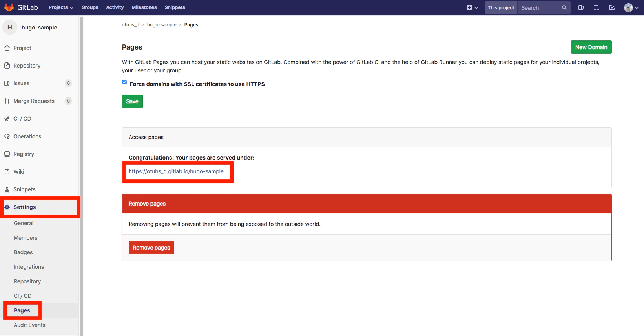Click the green Save button
Image resolution: width=644 pixels, height=336 pixels.
pyautogui.click(x=132, y=101)
